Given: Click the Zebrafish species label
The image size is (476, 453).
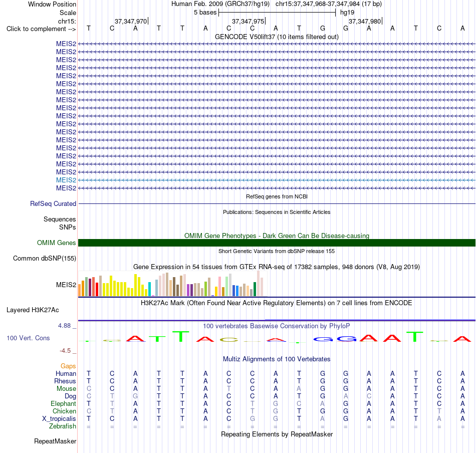Looking at the screenshot, I should [63, 426].
